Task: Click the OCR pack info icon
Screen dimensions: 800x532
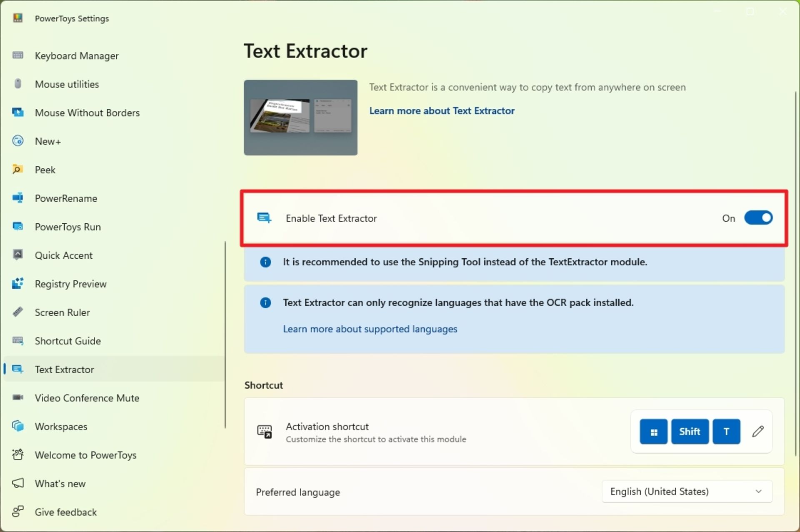Action: pyautogui.click(x=265, y=302)
